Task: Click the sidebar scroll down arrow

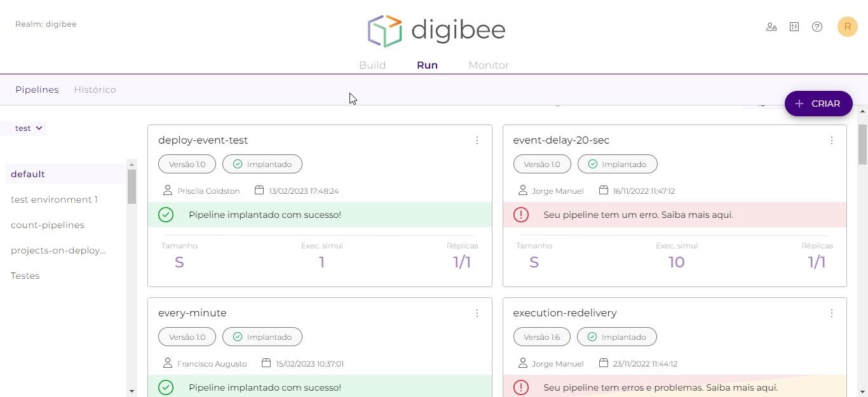Action: click(x=132, y=391)
